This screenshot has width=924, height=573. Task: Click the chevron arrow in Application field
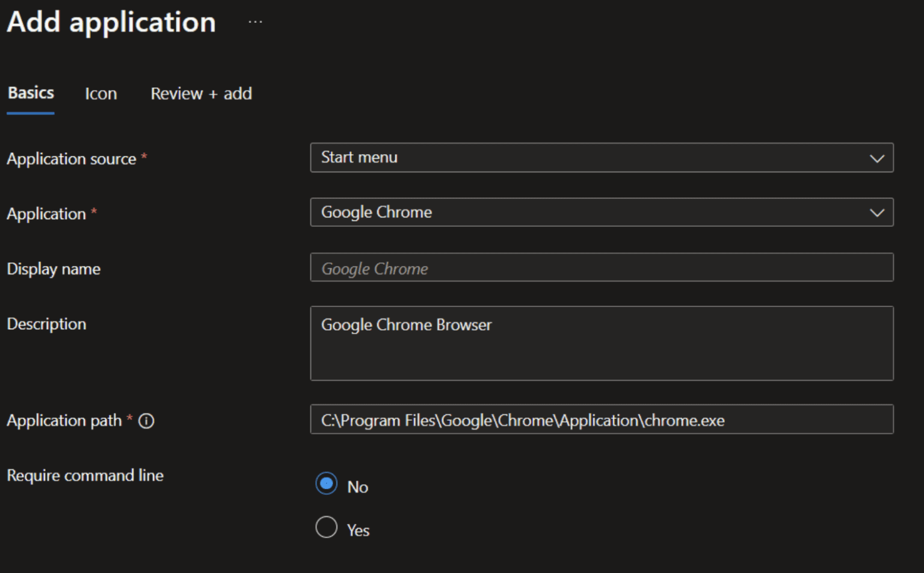point(876,212)
